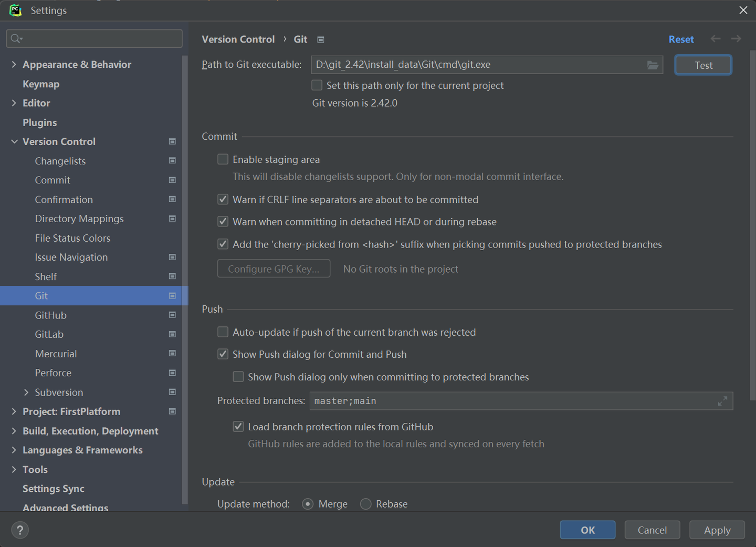Viewport: 756px width, 547px height.
Task: Click the project-level icon beside the Git breadcrumb
Action: 321,39
